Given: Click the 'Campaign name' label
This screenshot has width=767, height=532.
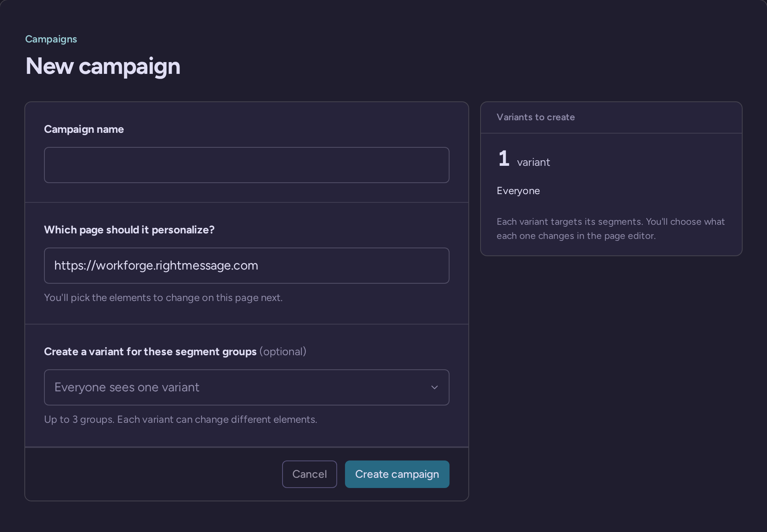Looking at the screenshot, I should (x=84, y=129).
